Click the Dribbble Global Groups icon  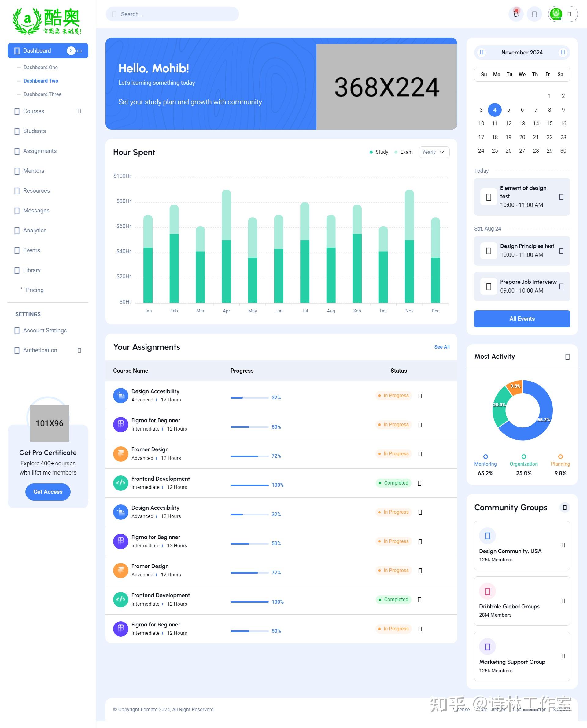pyautogui.click(x=487, y=591)
